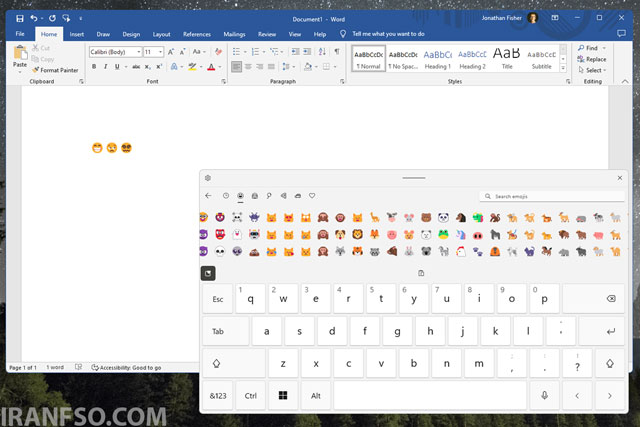This screenshot has height=427, width=640.
Task: Redo action in the quick access toolbar
Action: (52, 18)
